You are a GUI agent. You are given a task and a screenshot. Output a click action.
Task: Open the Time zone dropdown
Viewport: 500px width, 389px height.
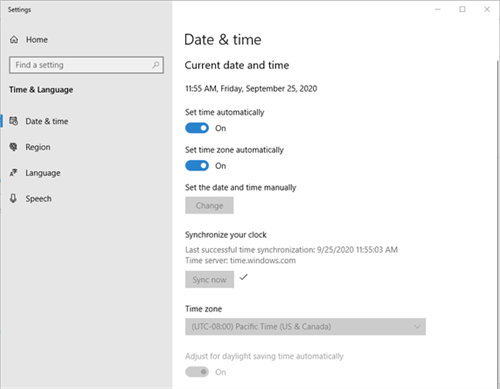coord(305,327)
